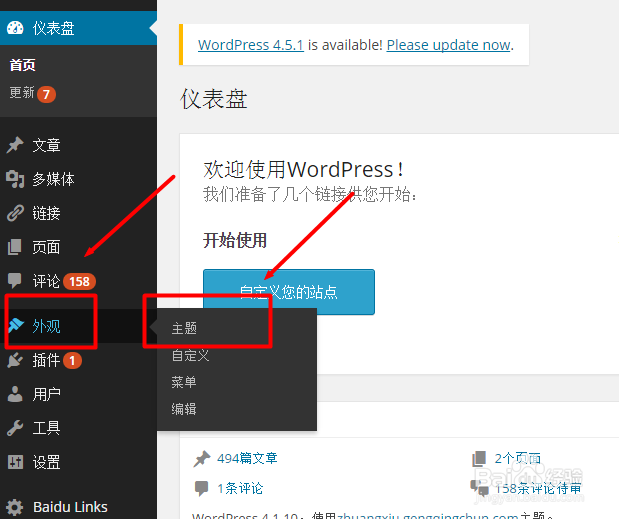
Task: Open the 工具 sidebar menu
Action: tap(78, 428)
